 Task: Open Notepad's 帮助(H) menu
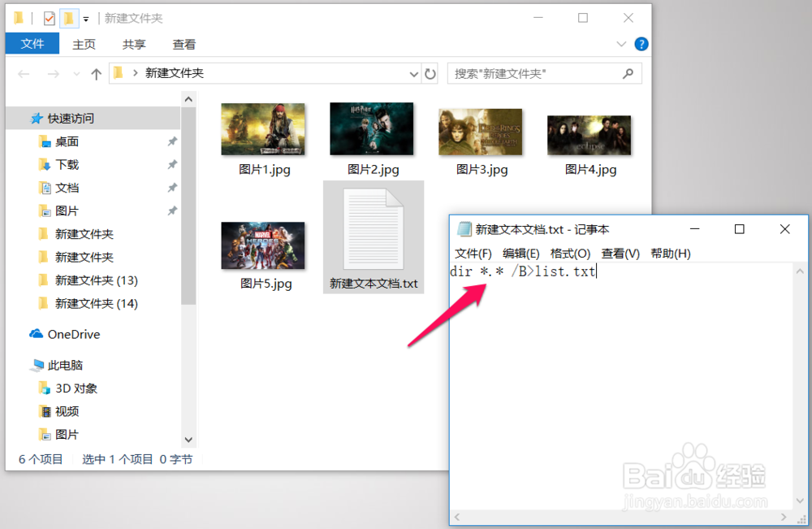point(671,254)
